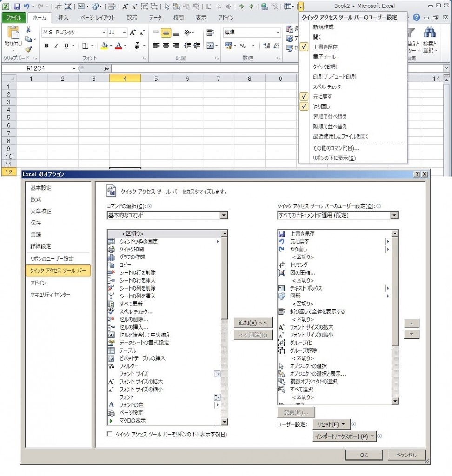
Task: Uncheck 上書き保存 in the customize menu
Action: (353, 47)
